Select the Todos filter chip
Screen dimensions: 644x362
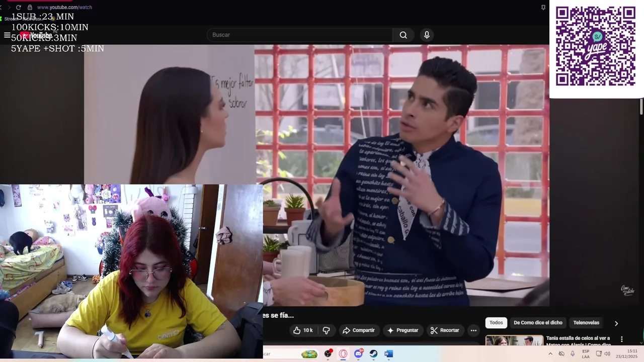pos(496,323)
